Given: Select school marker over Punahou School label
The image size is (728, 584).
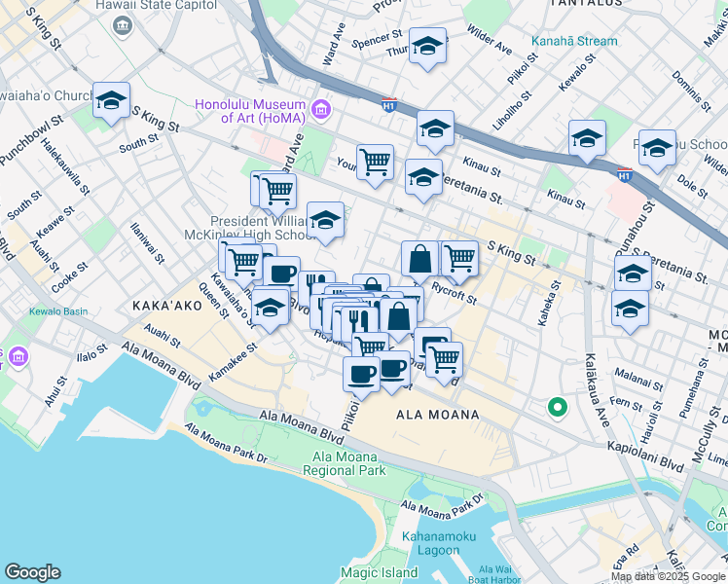Looking at the screenshot, I should [x=657, y=152].
